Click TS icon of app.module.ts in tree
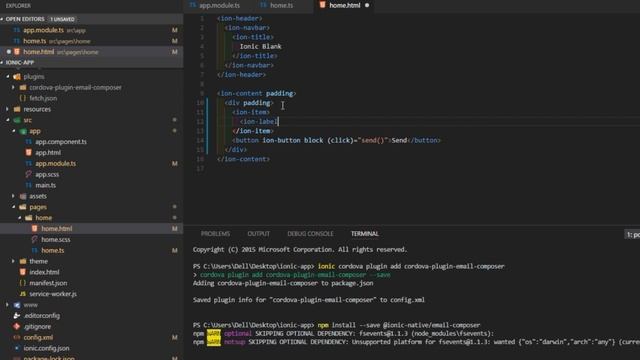 click(29, 163)
